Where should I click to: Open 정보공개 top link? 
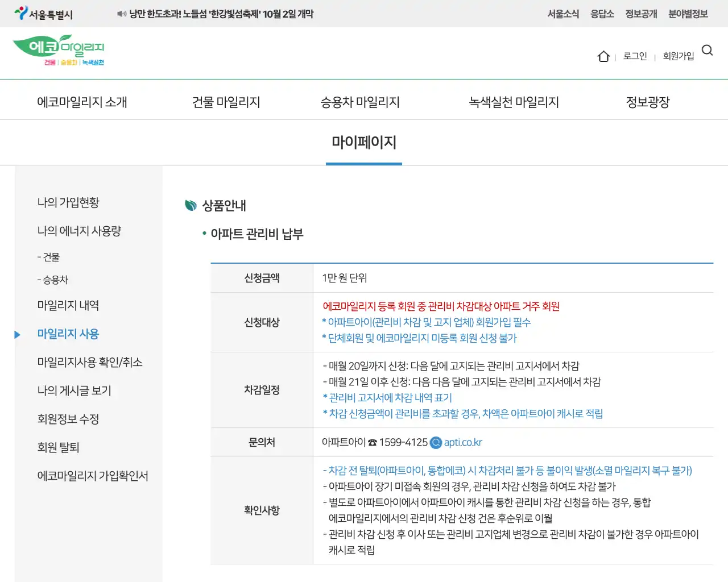[x=641, y=14]
